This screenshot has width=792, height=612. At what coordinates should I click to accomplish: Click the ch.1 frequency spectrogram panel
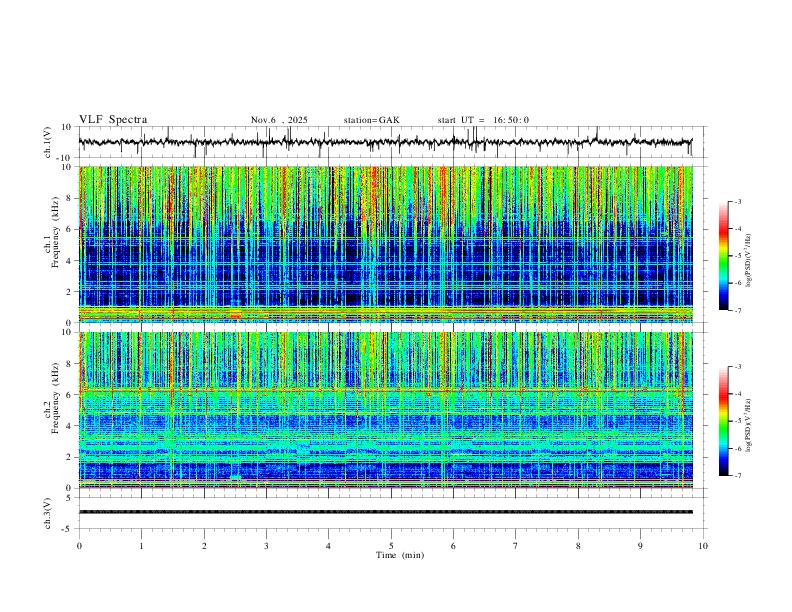pyautogui.click(x=386, y=244)
